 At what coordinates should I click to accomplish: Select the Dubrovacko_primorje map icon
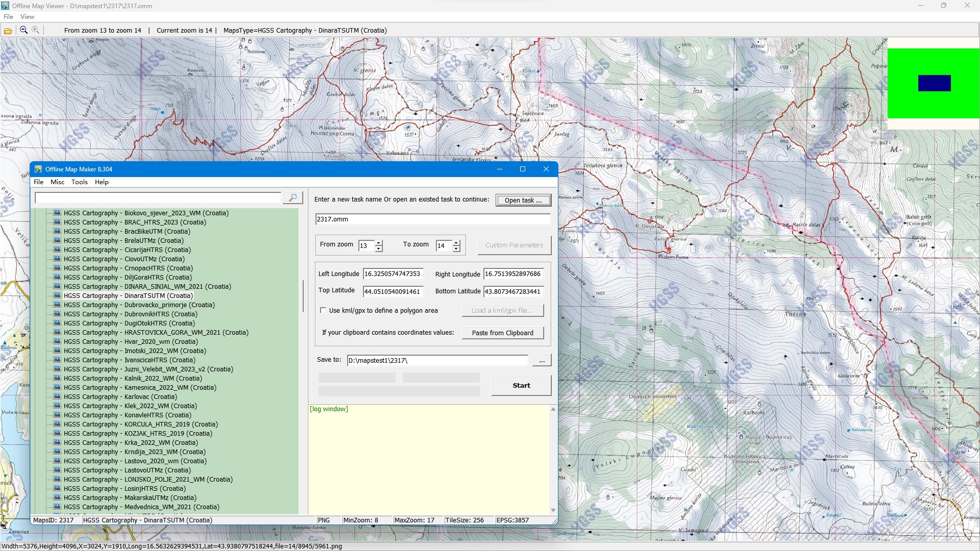point(57,305)
